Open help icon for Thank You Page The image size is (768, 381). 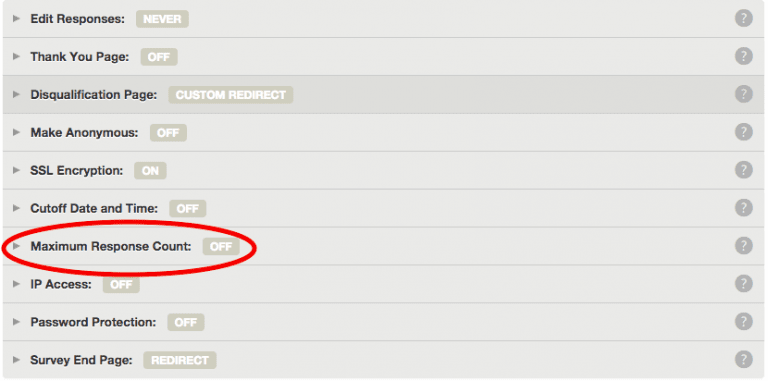(744, 56)
